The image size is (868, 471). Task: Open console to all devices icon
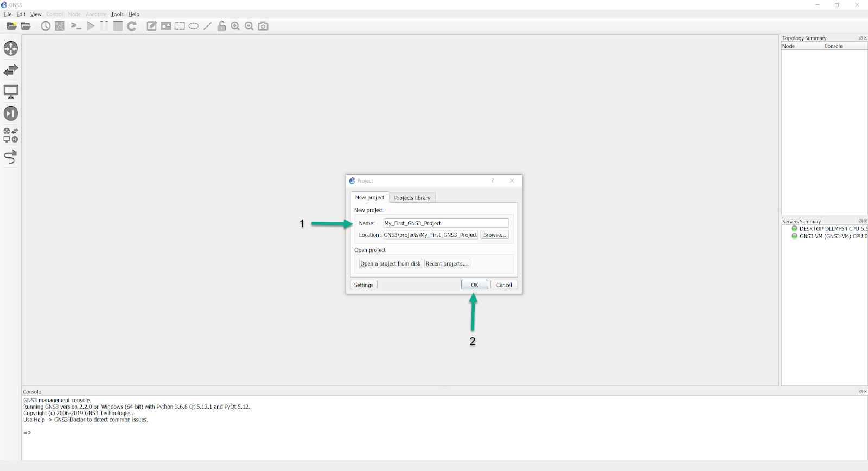[76, 26]
